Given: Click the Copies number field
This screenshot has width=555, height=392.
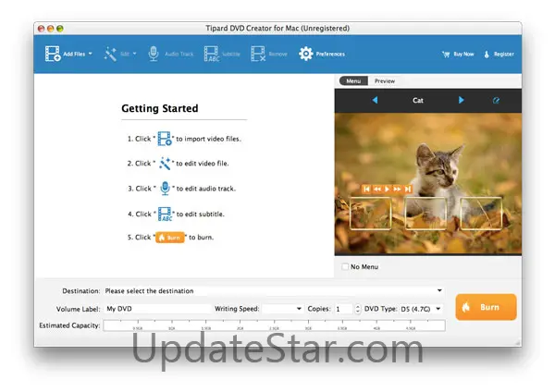Looking at the screenshot, I should coord(343,309).
